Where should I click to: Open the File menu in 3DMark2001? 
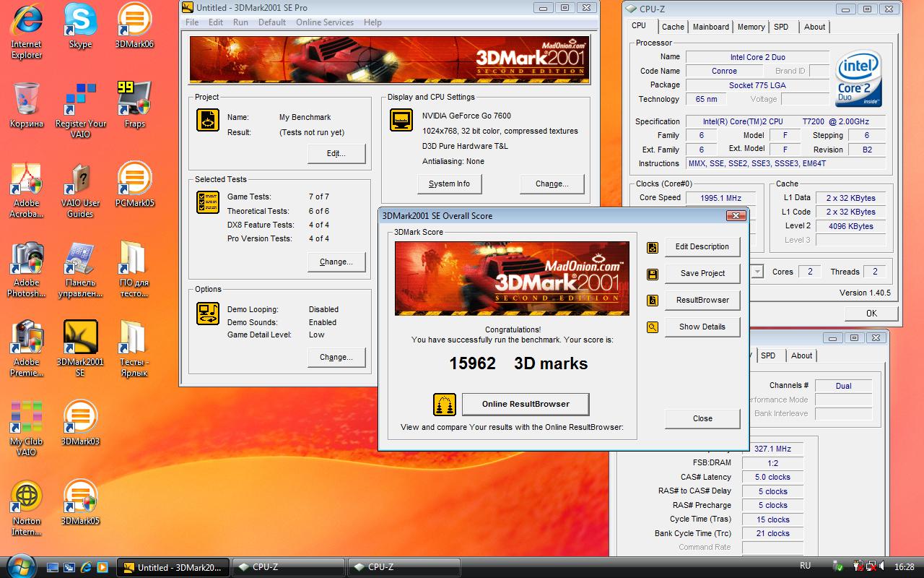(x=192, y=22)
